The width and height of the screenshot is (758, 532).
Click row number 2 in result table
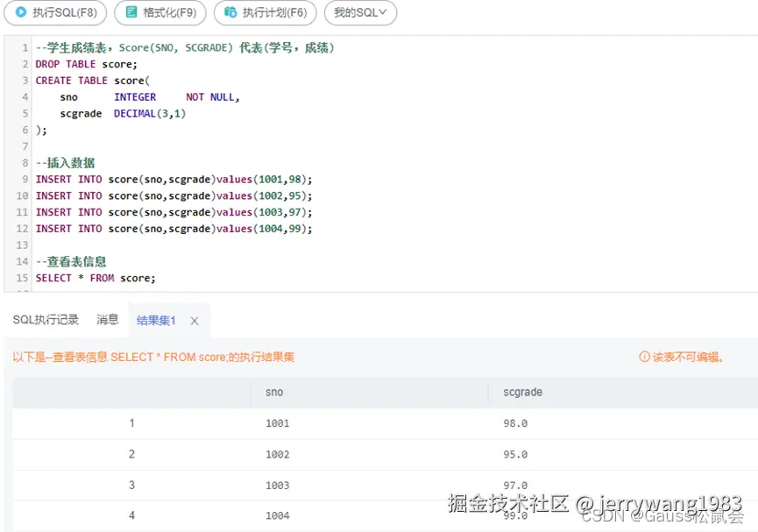pos(131,454)
